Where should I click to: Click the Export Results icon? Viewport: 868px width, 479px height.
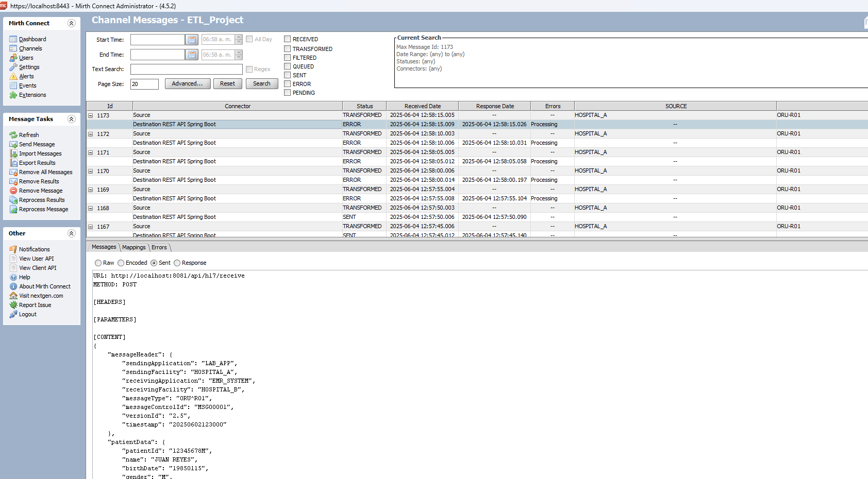(13, 163)
